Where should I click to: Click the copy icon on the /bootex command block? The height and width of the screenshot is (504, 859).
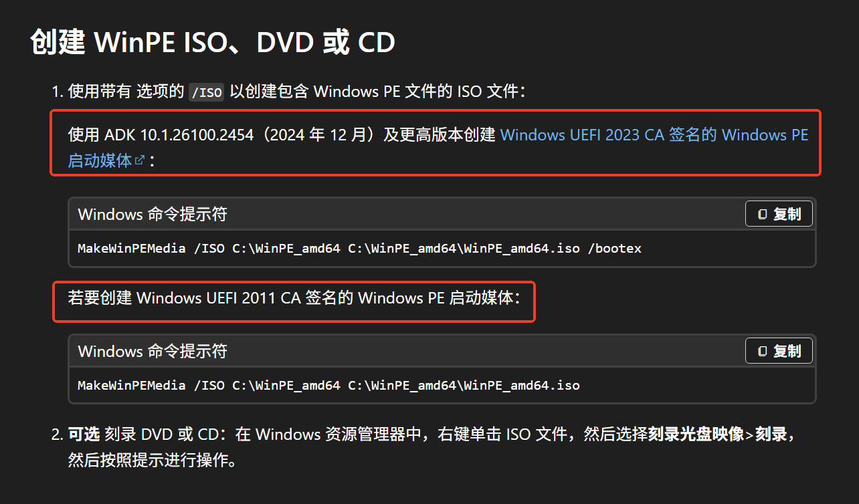762,215
